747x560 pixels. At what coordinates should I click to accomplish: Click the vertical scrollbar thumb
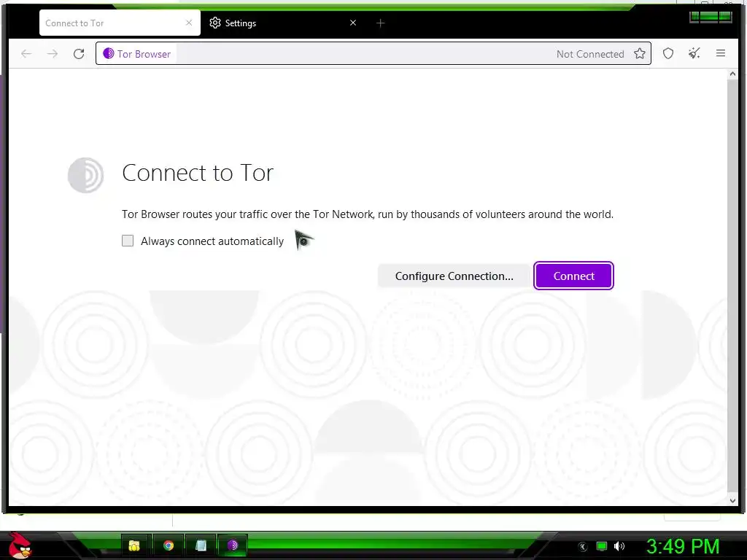(x=732, y=286)
